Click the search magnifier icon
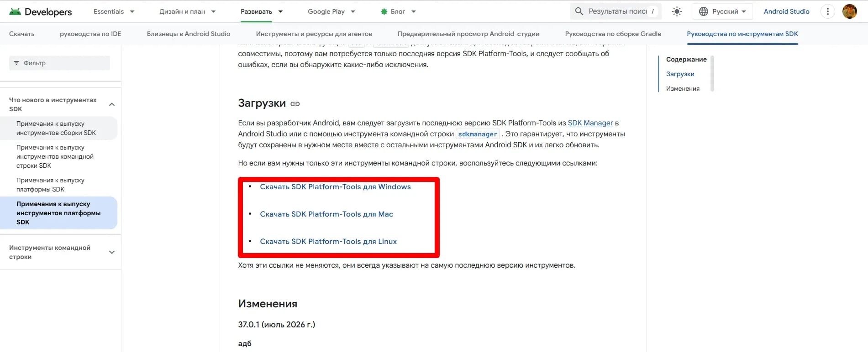The image size is (868, 352). pyautogui.click(x=579, y=11)
